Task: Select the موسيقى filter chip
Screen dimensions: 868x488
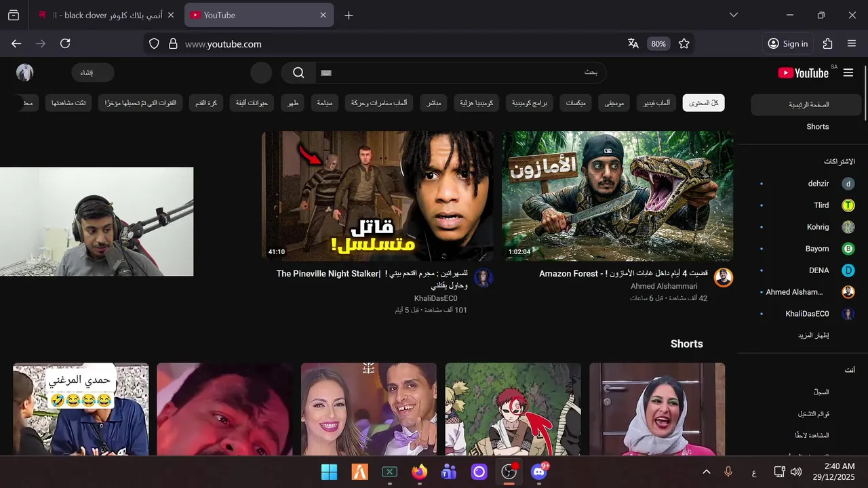Action: tap(614, 103)
